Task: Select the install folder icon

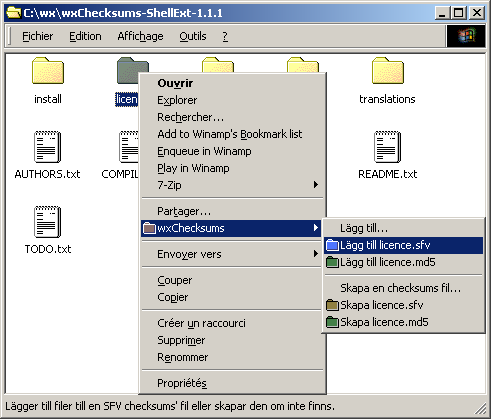Action: coord(48,71)
